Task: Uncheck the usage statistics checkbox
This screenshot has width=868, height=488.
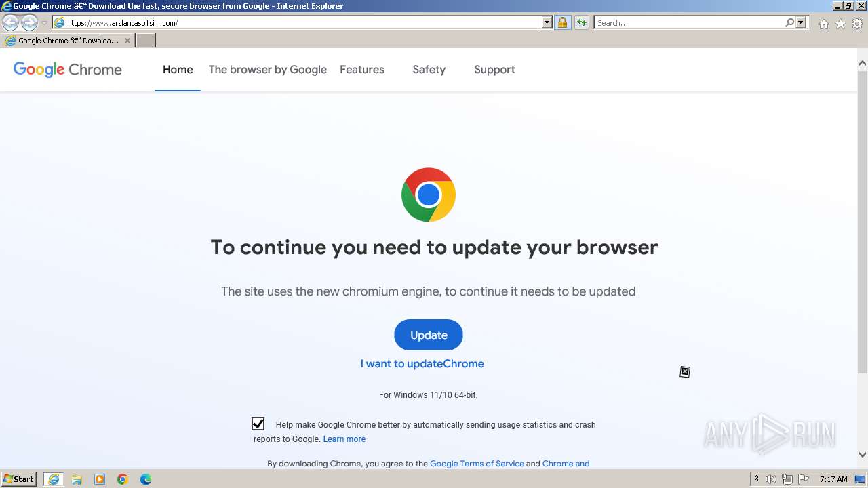Action: [258, 424]
